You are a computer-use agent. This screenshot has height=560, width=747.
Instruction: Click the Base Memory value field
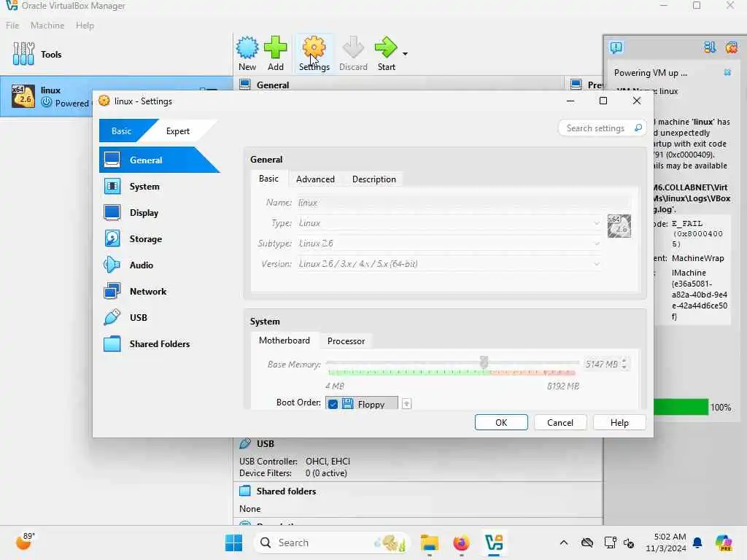(602, 364)
